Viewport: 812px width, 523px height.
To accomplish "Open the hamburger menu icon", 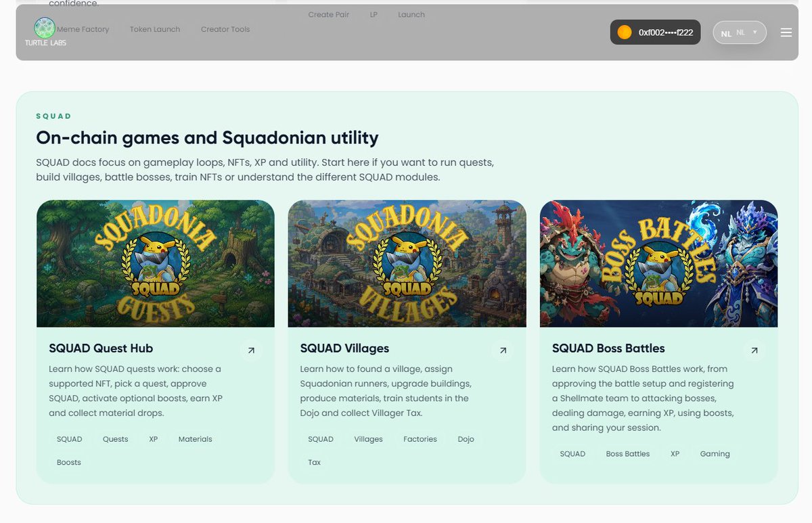I will (786, 32).
